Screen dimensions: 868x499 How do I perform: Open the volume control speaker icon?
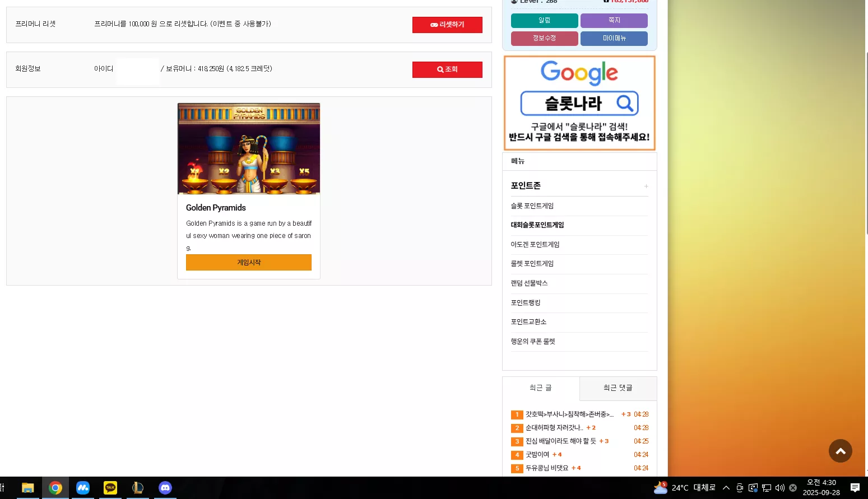[x=780, y=488]
